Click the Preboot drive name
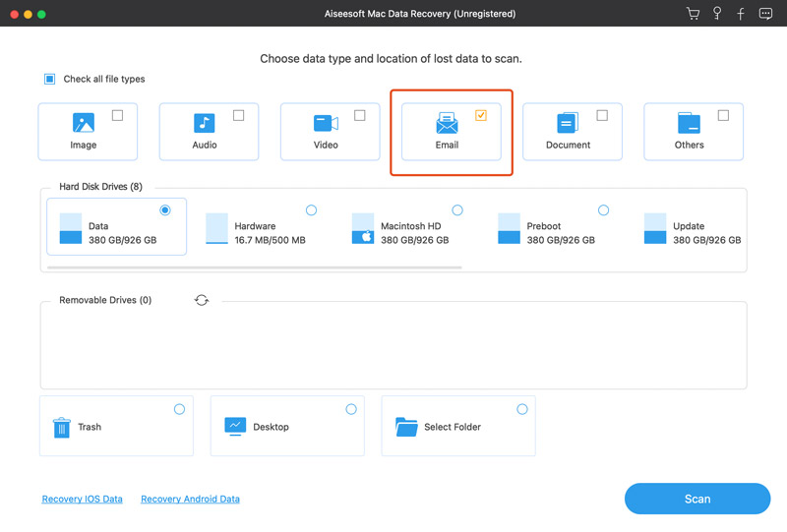Screen dimensions: 787x532 pyautogui.click(x=544, y=226)
